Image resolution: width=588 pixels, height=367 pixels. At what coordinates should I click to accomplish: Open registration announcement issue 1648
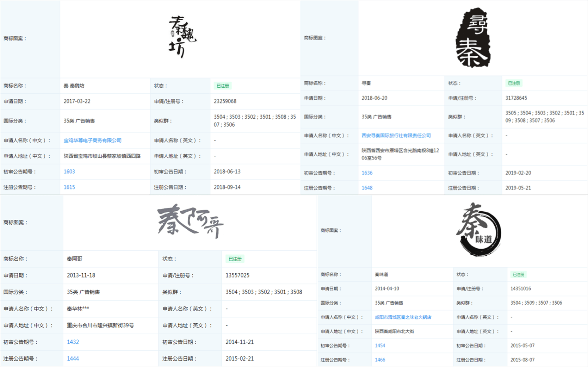click(367, 188)
